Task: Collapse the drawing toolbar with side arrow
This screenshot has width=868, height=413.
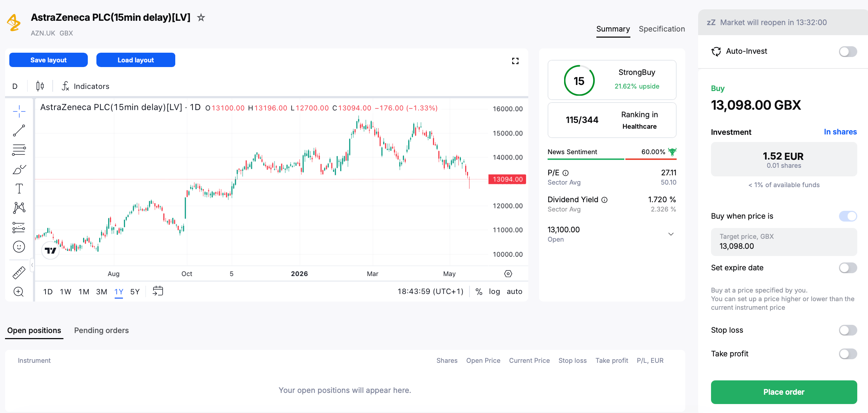Action: click(32, 265)
